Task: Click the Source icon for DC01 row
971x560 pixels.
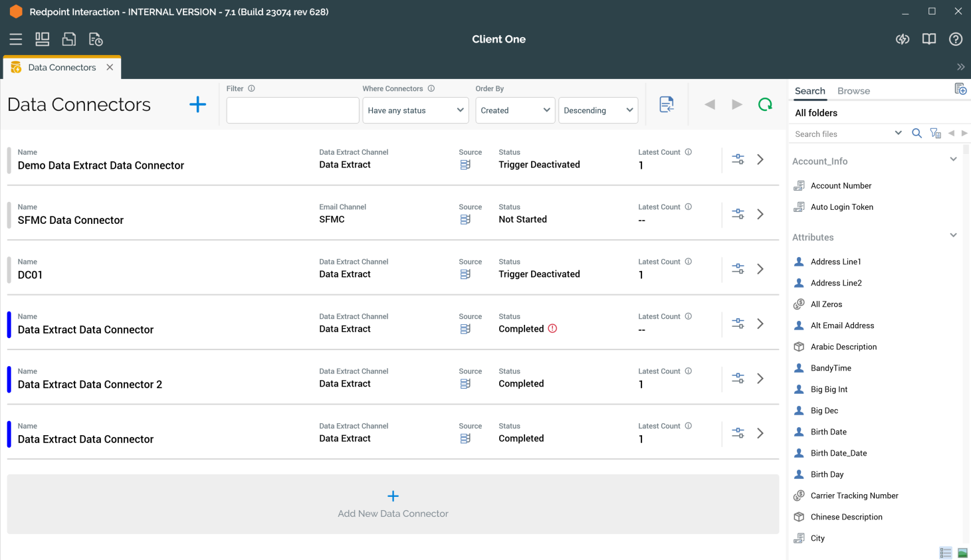Action: 465,274
